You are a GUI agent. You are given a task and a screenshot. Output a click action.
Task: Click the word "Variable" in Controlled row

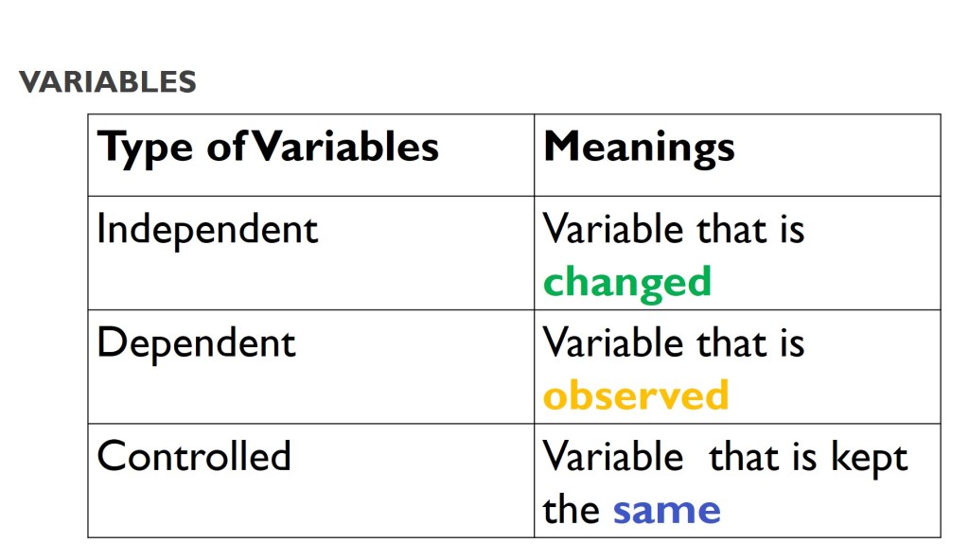pos(612,457)
